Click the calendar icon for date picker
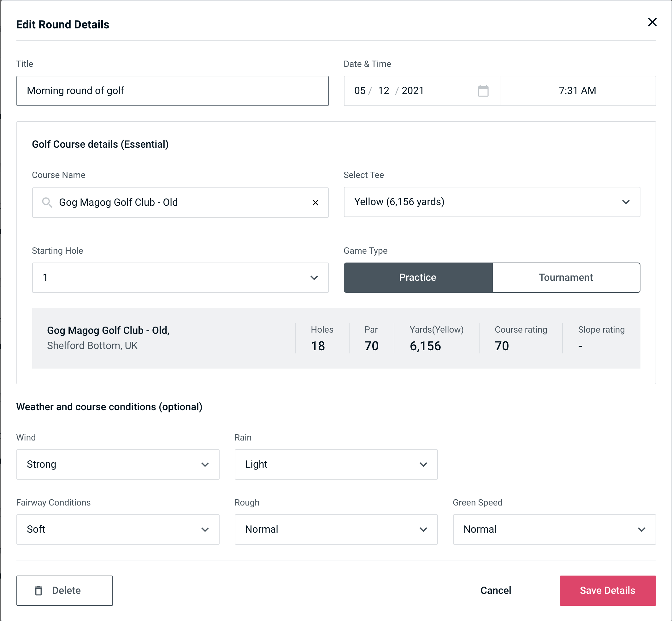Screen dimensions: 672x621 pos(483,91)
